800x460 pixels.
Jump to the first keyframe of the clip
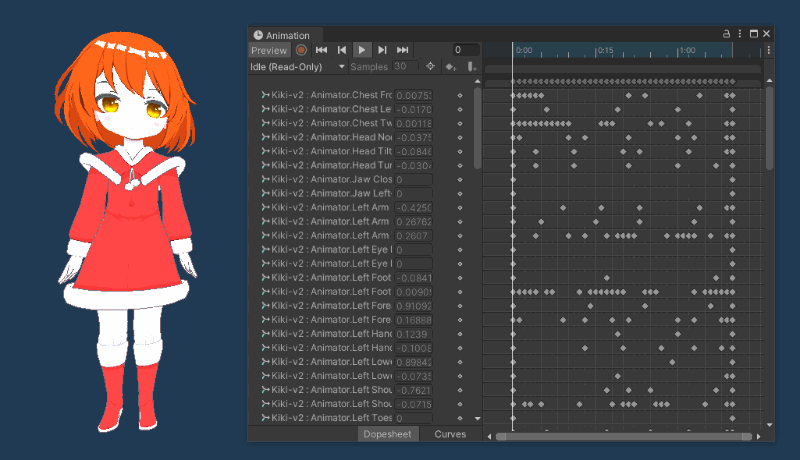[321, 50]
